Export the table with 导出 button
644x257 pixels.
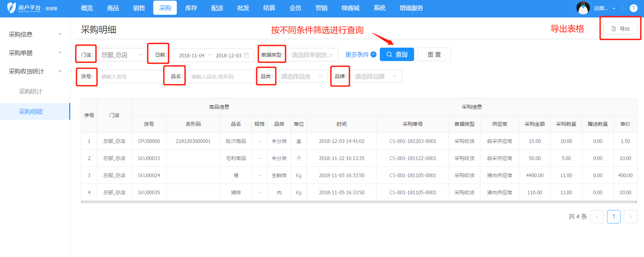620,29
